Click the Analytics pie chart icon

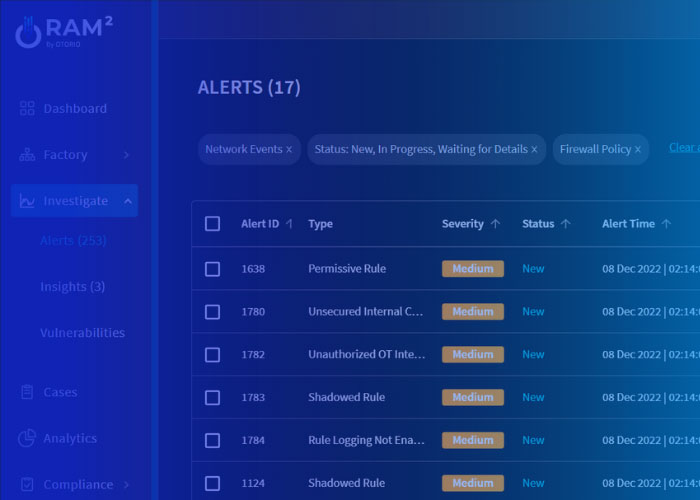(27, 438)
